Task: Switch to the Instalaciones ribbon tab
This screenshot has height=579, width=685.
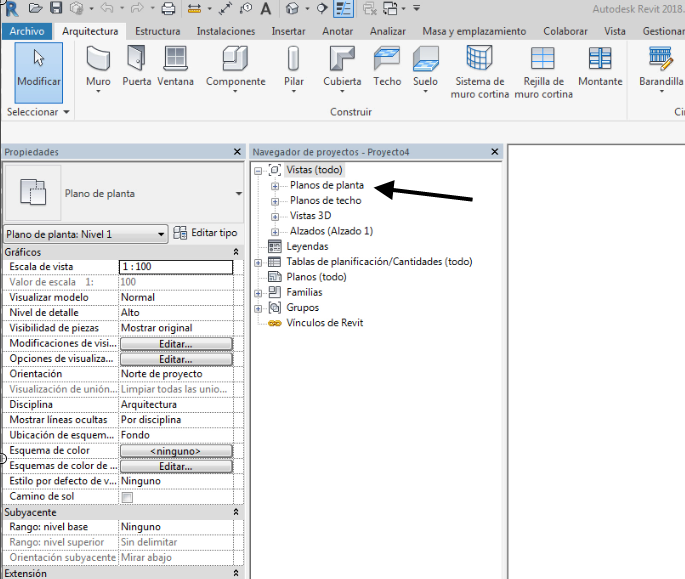Action: pyautogui.click(x=226, y=31)
